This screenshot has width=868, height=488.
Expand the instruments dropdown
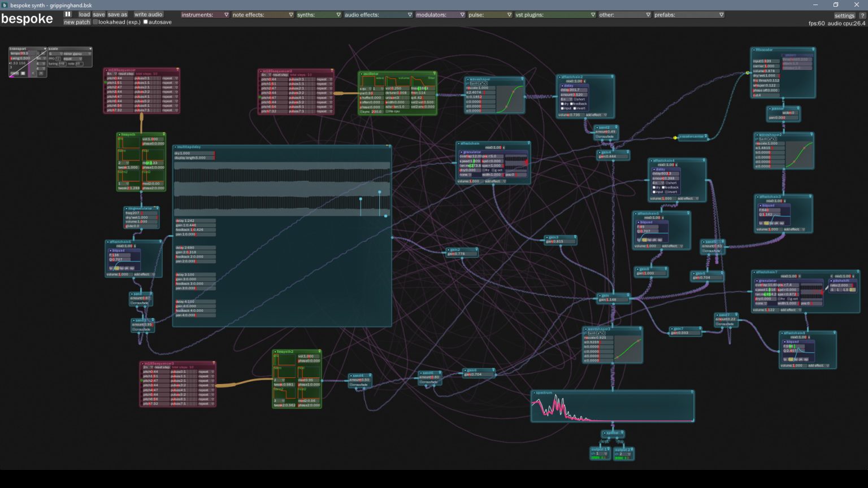click(x=205, y=15)
